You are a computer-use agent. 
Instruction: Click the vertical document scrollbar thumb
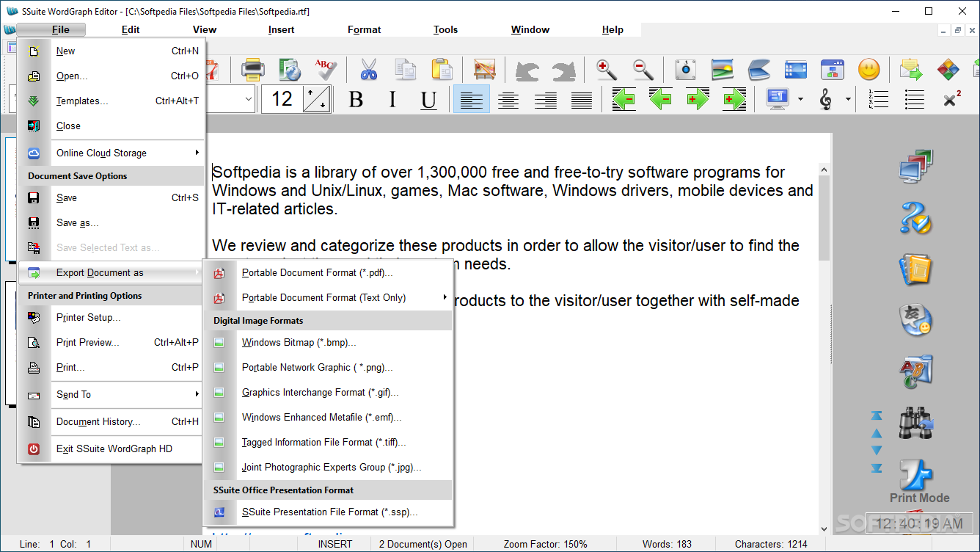[x=824, y=218]
